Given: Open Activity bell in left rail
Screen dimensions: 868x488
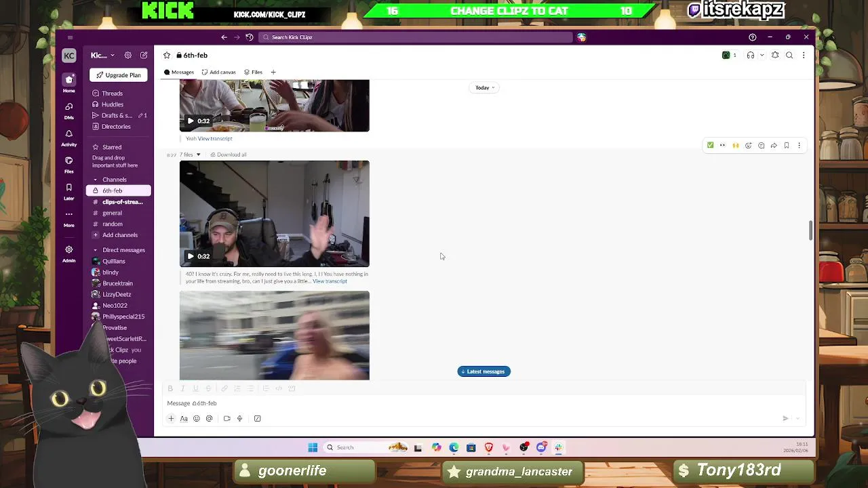Looking at the screenshot, I should pyautogui.click(x=68, y=137).
